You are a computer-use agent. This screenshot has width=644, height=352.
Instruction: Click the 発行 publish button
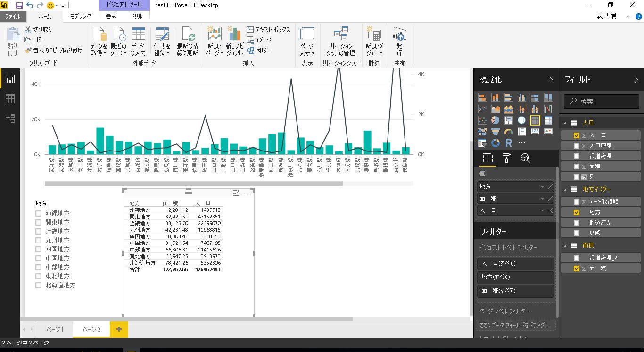399,42
